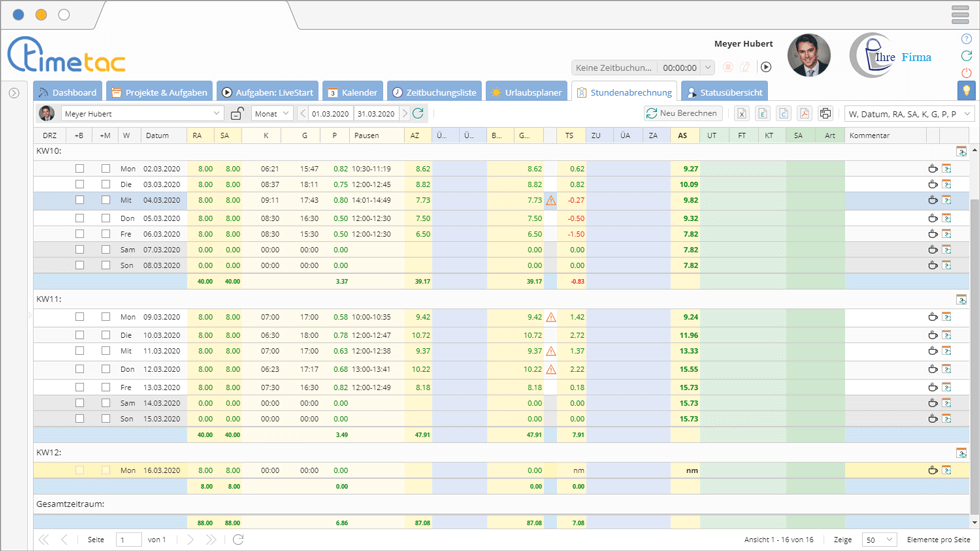
Task: Open the Meyer Hubert employee dropdown
Action: [141, 114]
